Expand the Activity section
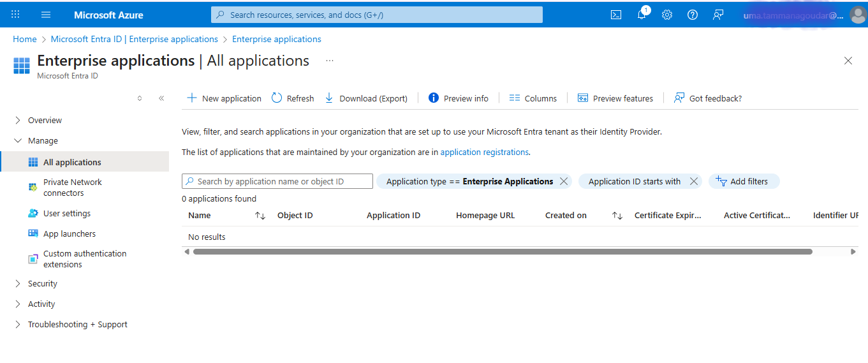Image resolution: width=868 pixels, height=363 pixels. 18,304
